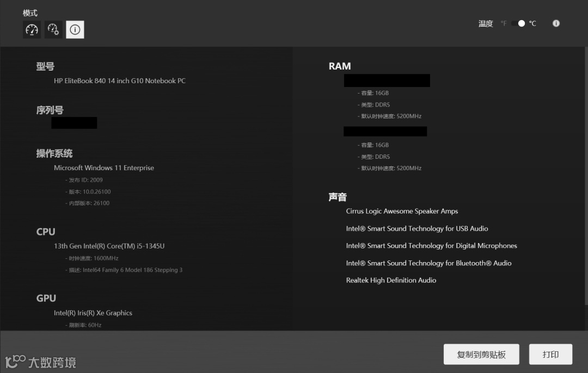Open the gauge with gear settings mode

coord(53,29)
